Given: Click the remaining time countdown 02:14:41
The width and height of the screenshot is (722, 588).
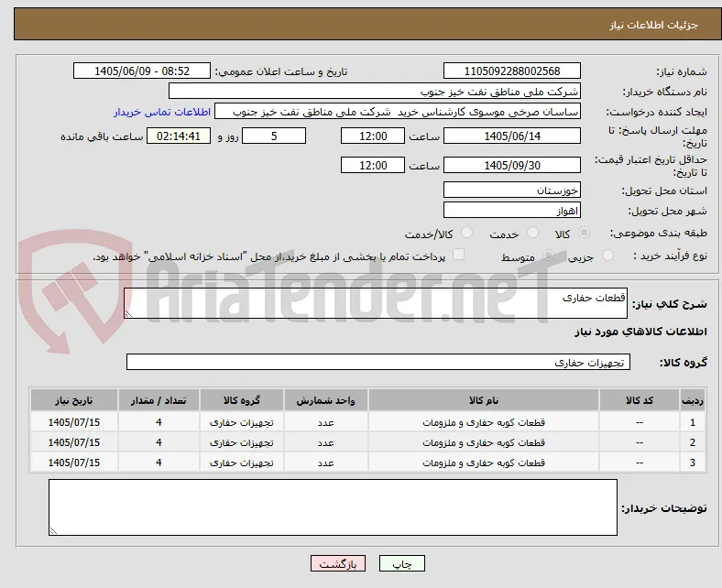Looking at the screenshot, I should tap(179, 136).
